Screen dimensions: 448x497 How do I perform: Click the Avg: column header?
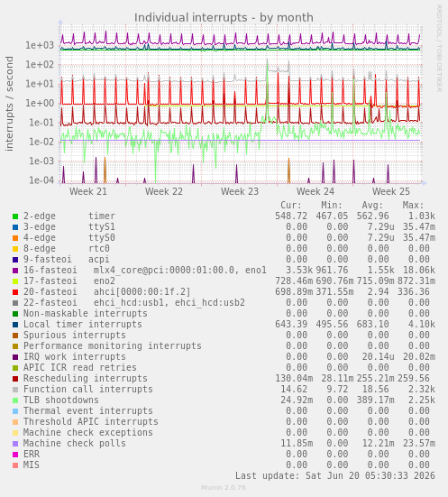coord(372,205)
